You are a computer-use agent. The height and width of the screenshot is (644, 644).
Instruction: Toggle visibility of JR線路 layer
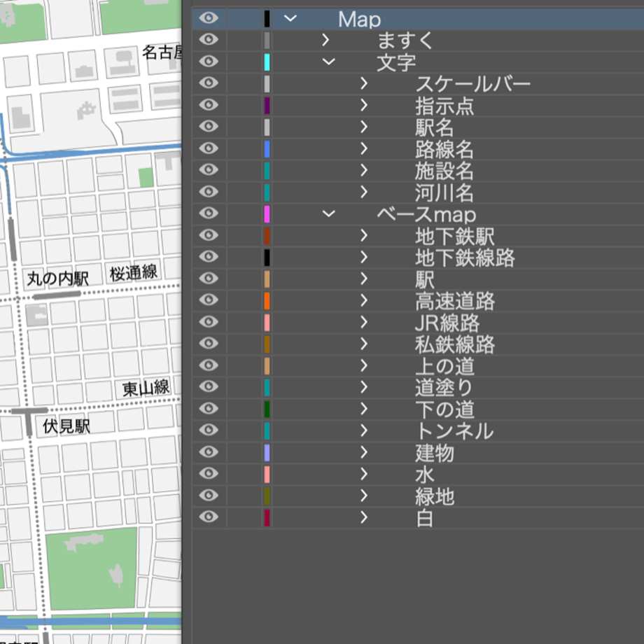[209, 321]
